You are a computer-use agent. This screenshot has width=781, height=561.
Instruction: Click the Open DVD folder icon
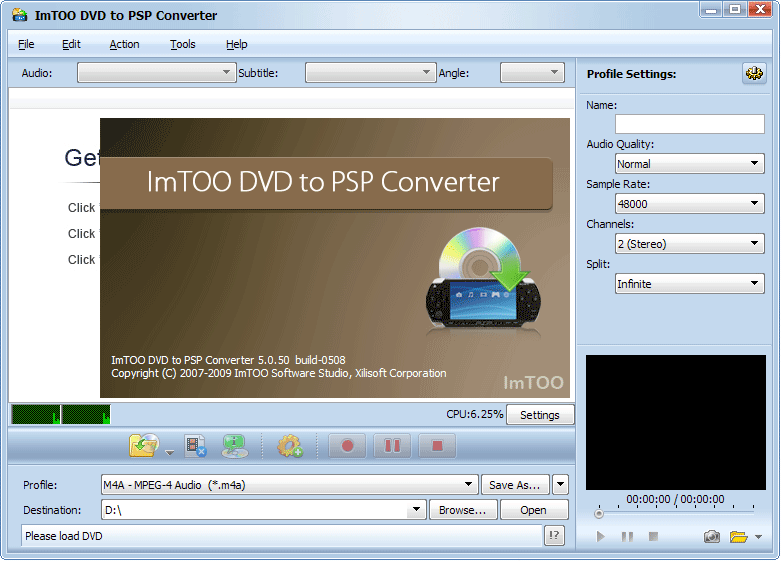pyautogui.click(x=144, y=445)
